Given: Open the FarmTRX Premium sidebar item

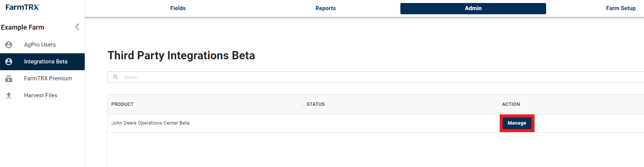Looking at the screenshot, I should pyautogui.click(x=42, y=78).
